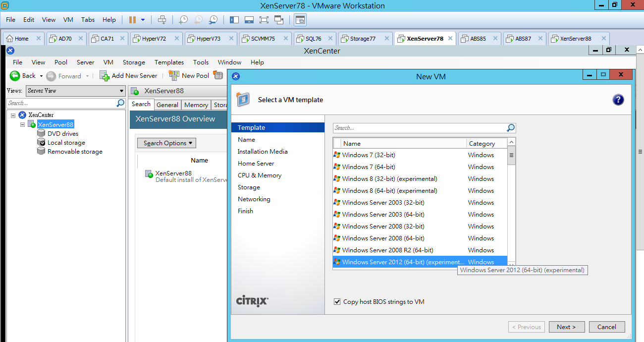Viewport: 644px width, 342px height.
Task: Open XenCenter Storage menu
Action: coord(134,62)
